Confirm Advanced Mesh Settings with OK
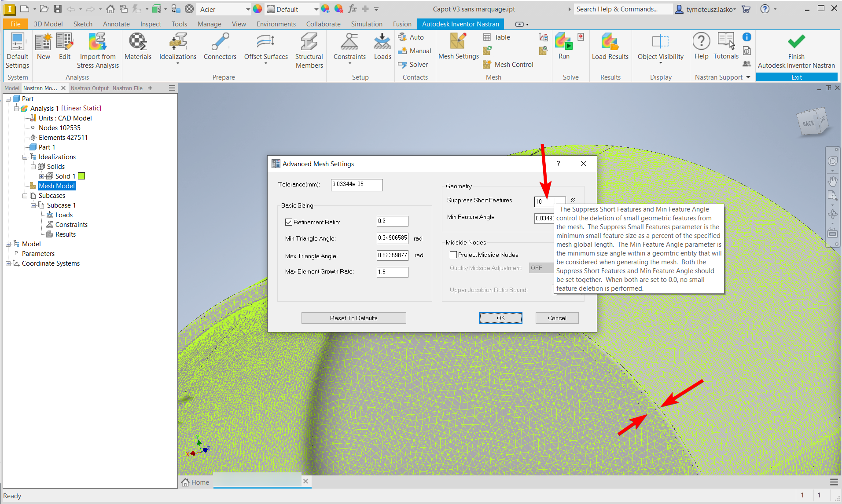 click(x=500, y=318)
